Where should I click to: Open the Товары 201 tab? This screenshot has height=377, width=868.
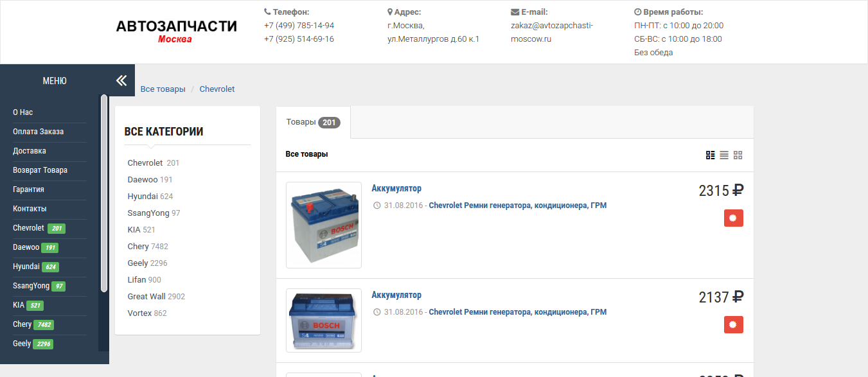point(314,122)
